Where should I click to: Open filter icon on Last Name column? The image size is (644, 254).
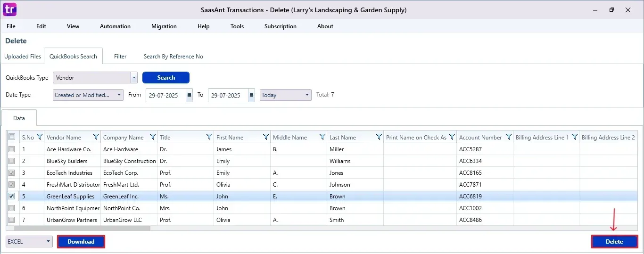[x=379, y=137]
